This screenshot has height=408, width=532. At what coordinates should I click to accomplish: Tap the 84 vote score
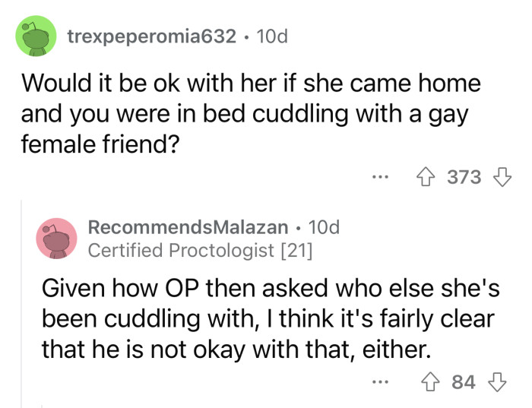tap(464, 382)
